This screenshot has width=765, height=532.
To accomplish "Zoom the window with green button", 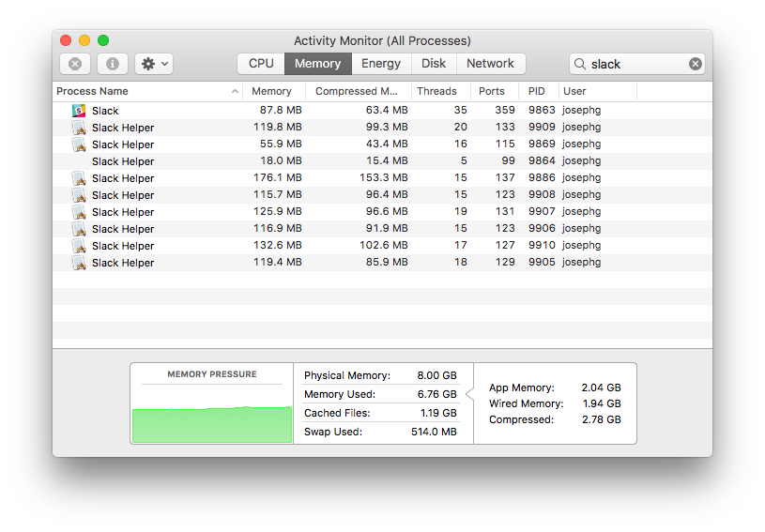I will (103, 40).
